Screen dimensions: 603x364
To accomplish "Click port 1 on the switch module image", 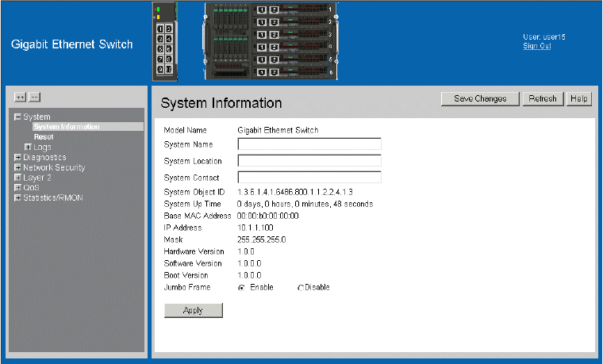I will tap(160, 28).
